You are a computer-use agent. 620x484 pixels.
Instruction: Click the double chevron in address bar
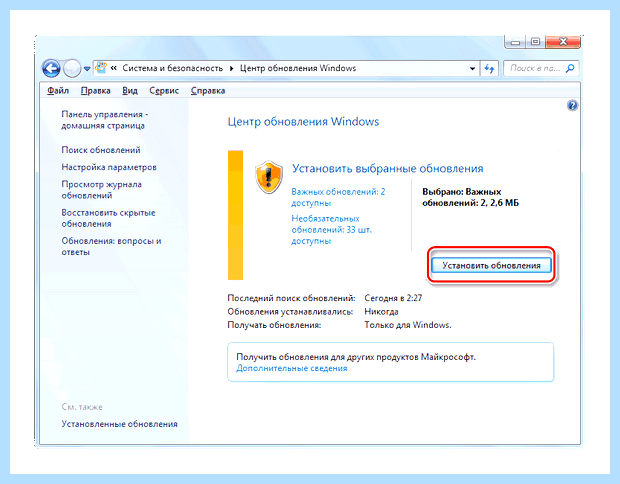click(x=114, y=68)
